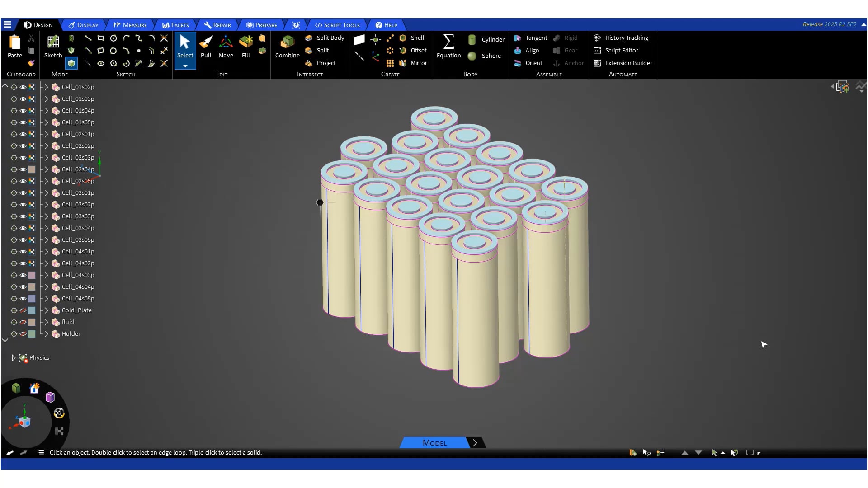The width and height of the screenshot is (868, 488).
Task: Create a Cylinder body
Action: coord(486,40)
